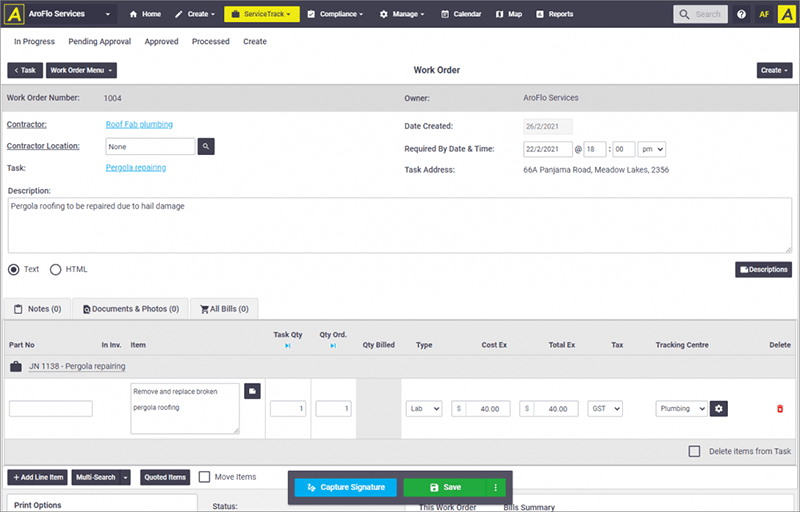Click the Contractor label link
The height and width of the screenshot is (512, 800).
[x=27, y=124]
